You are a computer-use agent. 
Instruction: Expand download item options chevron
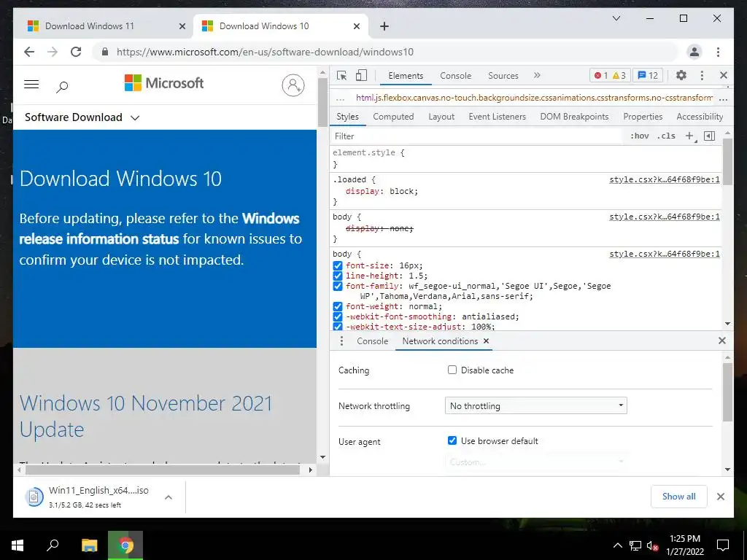tap(169, 497)
